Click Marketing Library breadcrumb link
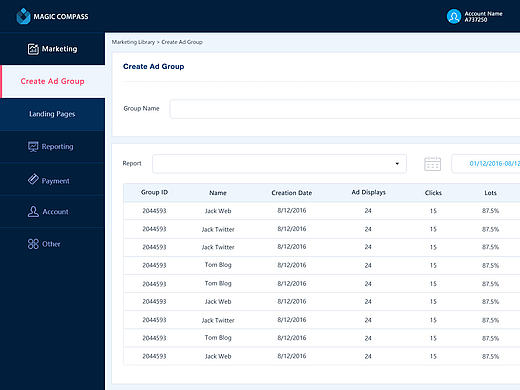 133,42
